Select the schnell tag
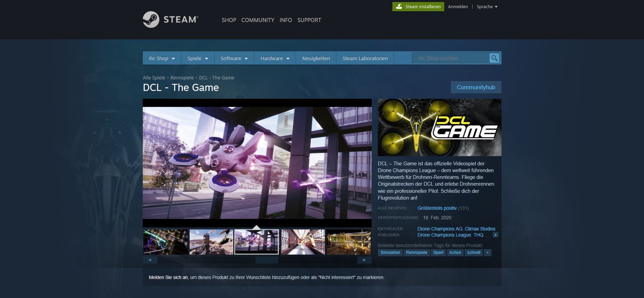The width and height of the screenshot is (644, 298). click(474, 253)
